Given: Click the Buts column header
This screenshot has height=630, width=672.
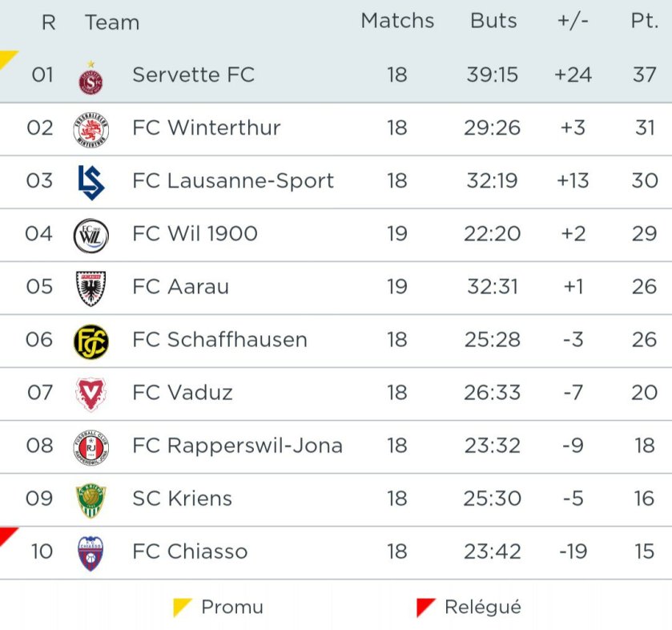Looking at the screenshot, I should 493,21.
